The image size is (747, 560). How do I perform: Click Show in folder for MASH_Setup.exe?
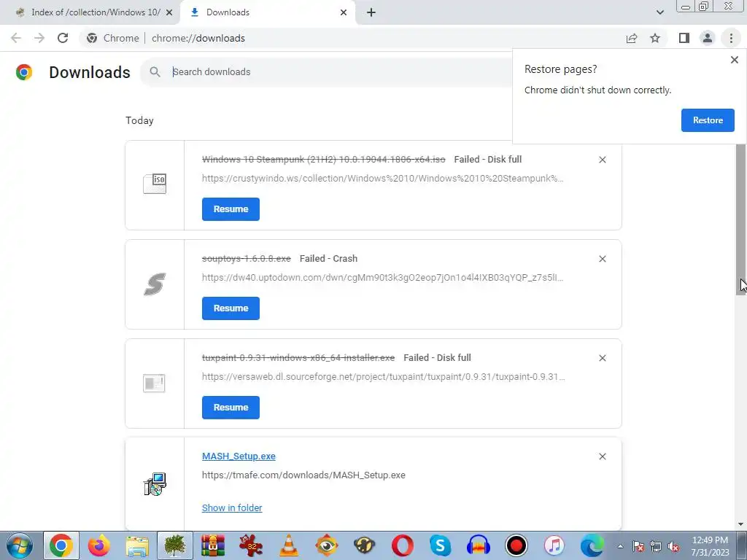232,507
